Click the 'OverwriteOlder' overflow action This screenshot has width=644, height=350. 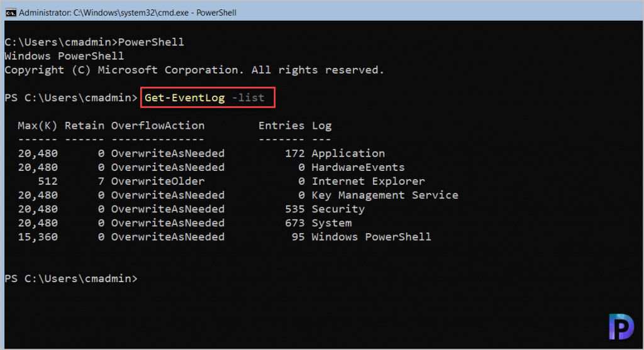coord(158,182)
